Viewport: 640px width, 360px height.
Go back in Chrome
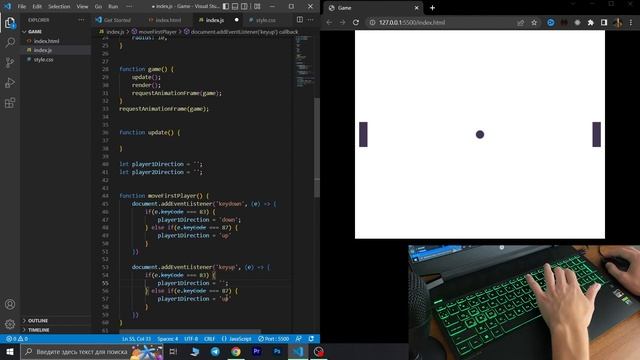329,22
